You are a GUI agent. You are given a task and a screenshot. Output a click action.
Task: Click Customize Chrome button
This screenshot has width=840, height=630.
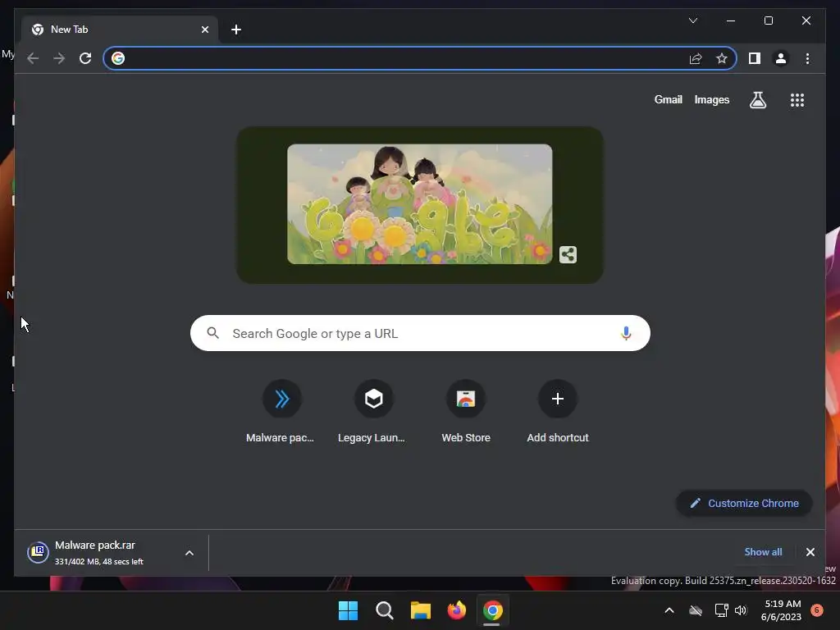(744, 503)
